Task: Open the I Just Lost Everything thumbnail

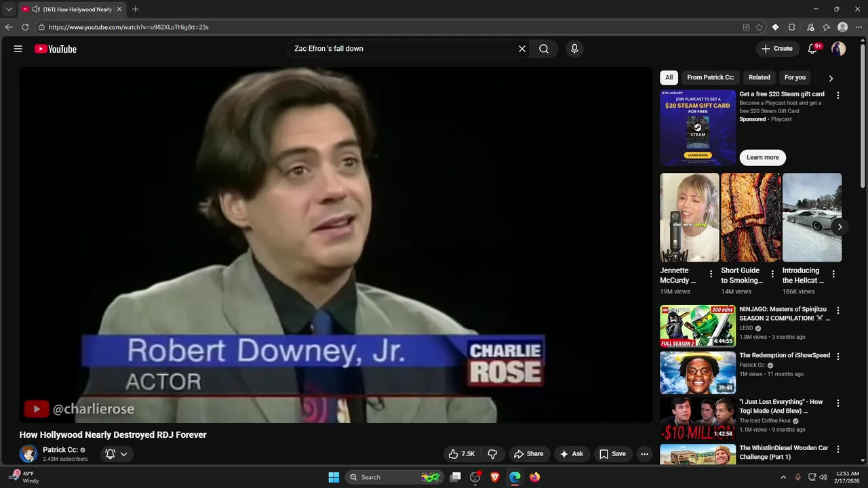Action: [x=698, y=419]
